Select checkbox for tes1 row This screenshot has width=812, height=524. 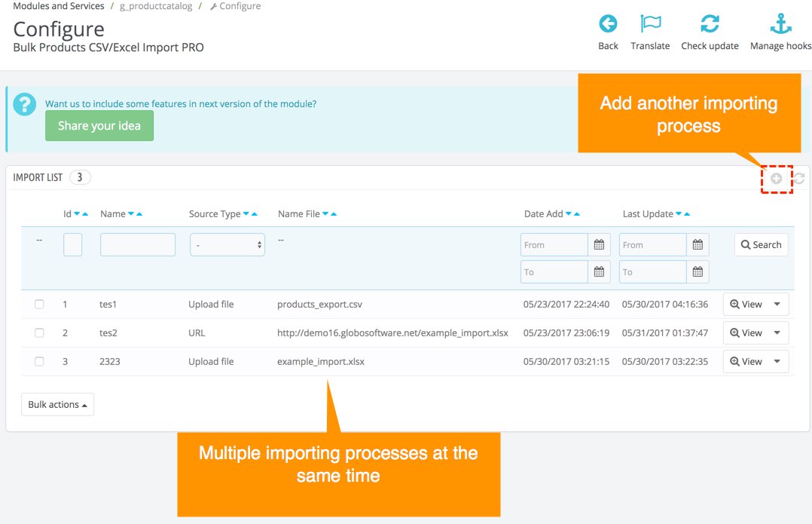click(39, 305)
